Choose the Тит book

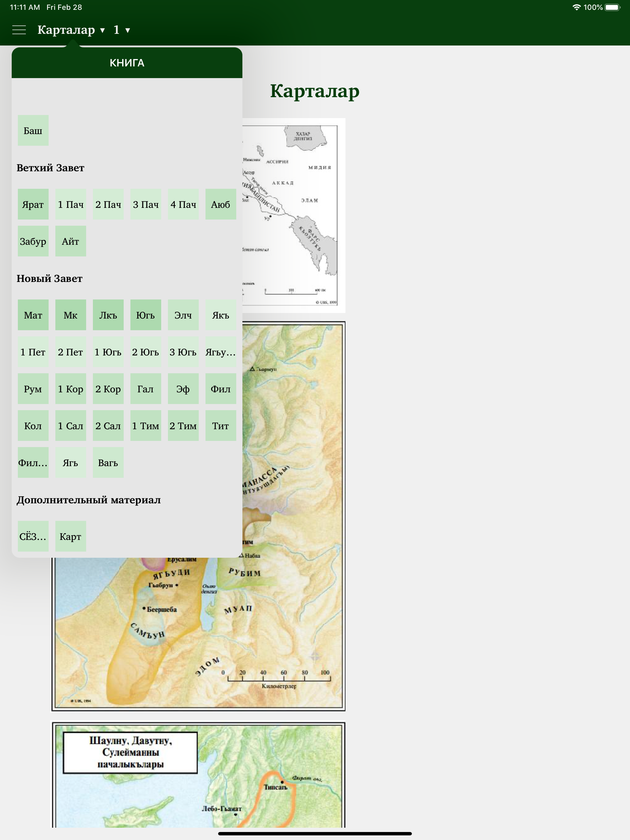(221, 425)
